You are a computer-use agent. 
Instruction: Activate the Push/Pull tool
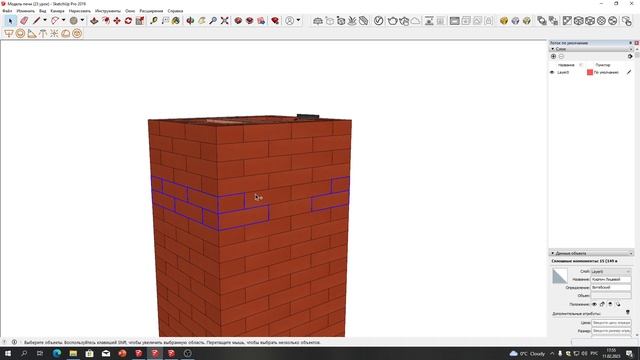[x=94, y=20]
